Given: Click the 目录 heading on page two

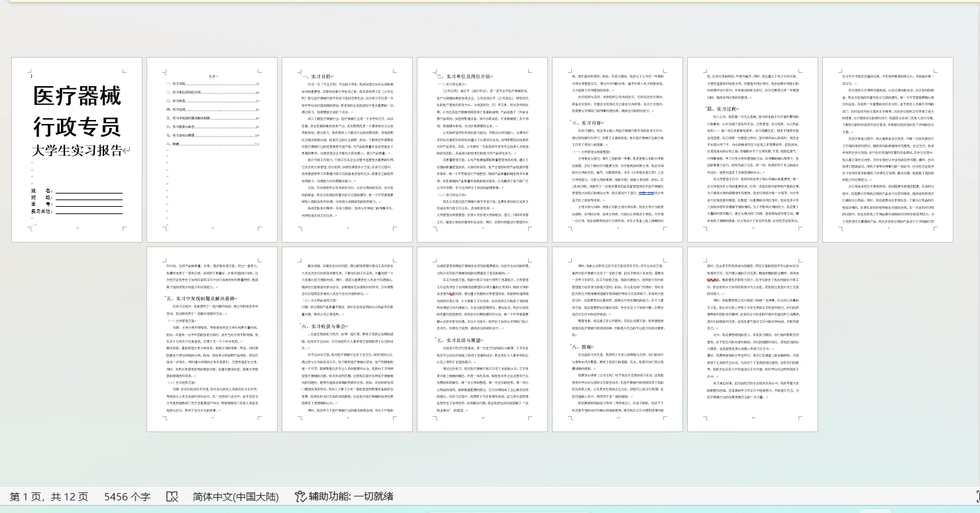Looking at the screenshot, I should [211, 76].
